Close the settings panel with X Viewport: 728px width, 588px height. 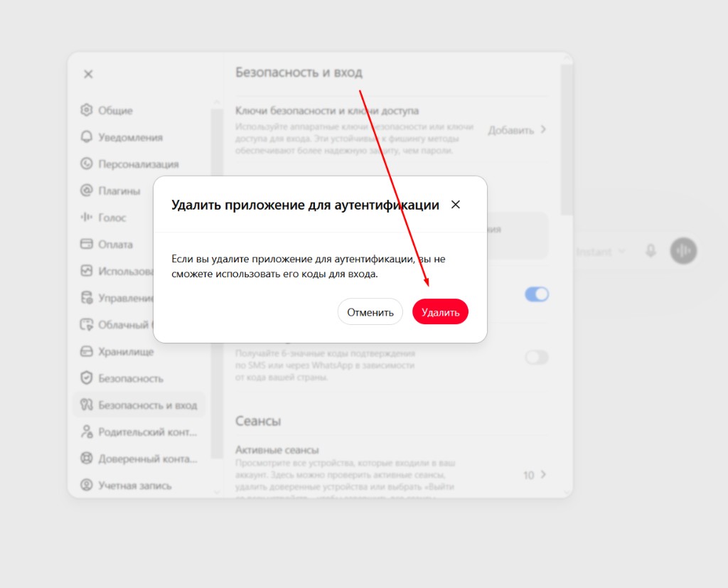coord(88,74)
